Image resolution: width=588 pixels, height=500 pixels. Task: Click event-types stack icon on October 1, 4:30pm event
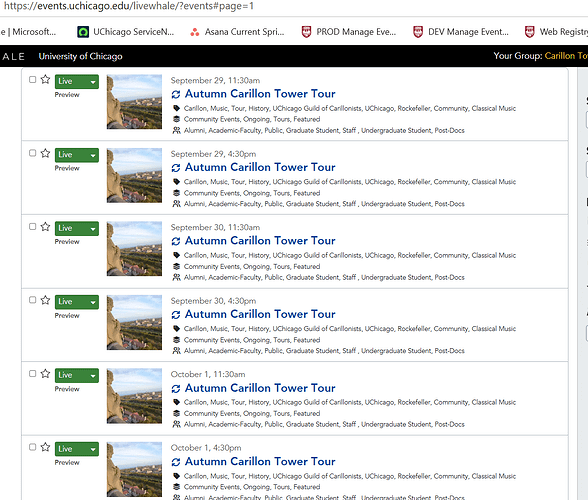click(176, 487)
